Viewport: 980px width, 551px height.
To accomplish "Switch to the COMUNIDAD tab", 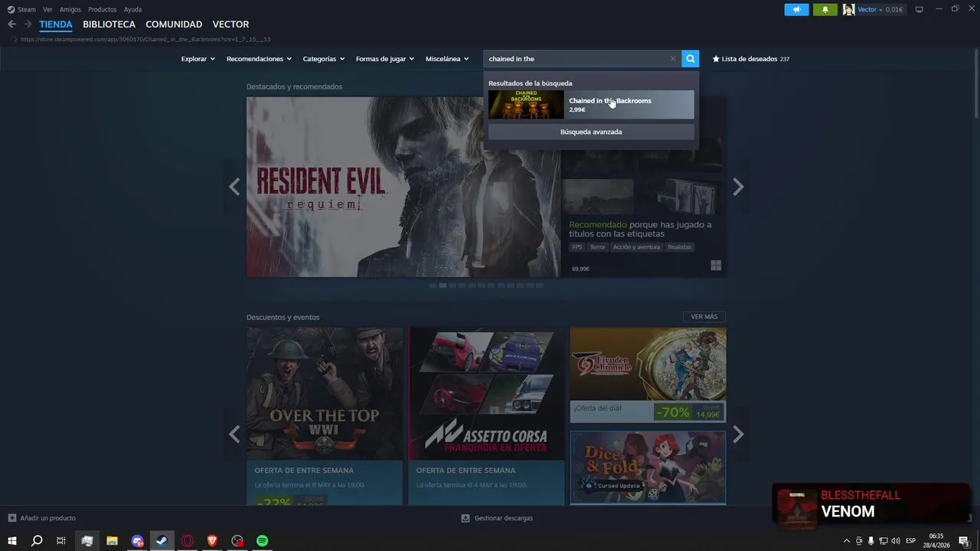I will (174, 24).
